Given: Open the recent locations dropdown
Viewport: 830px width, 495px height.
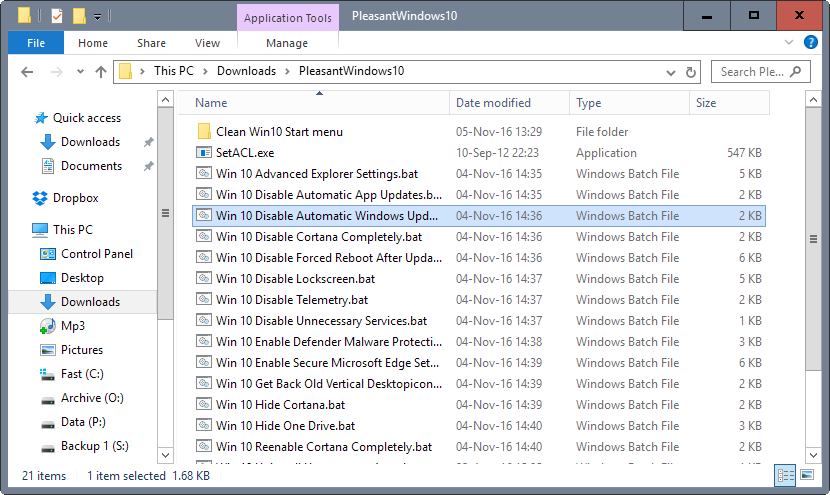Looking at the screenshot, I should click(x=80, y=71).
